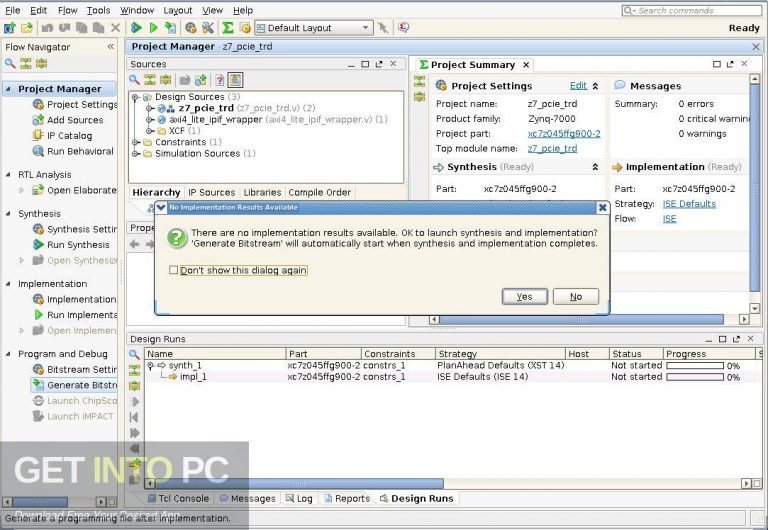Click the synth_1 progress bar

(x=695, y=366)
